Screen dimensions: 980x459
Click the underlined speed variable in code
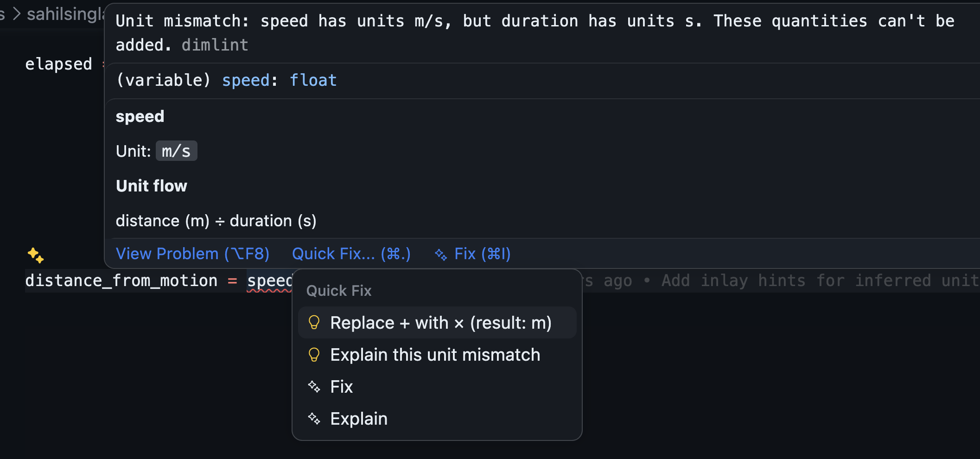coord(270,281)
